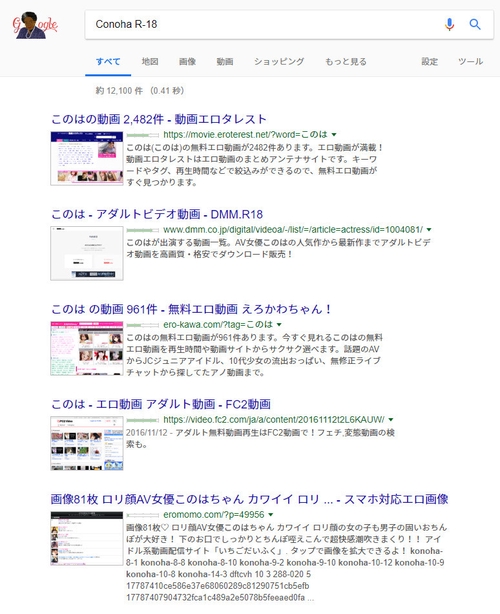
Task: Open result titled えろかわちゃん！
Action: click(x=192, y=309)
